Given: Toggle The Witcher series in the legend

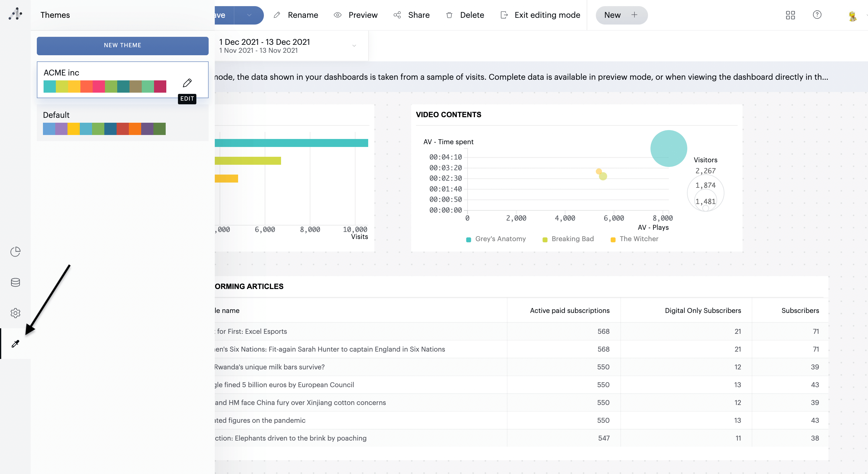Looking at the screenshot, I should click(635, 239).
